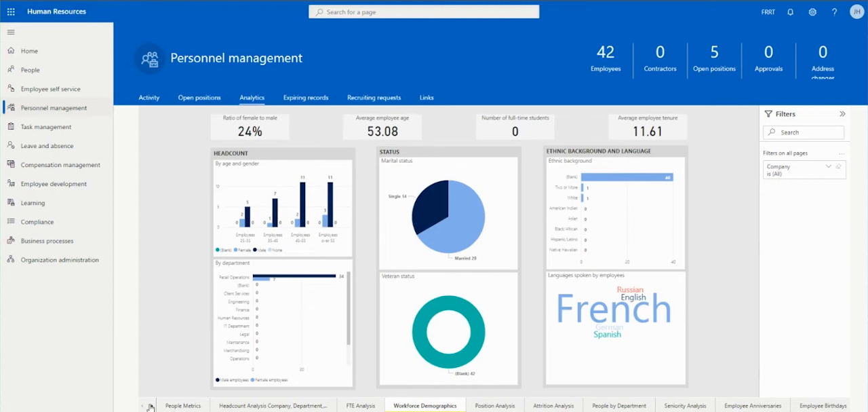Click Spanish in languages word cloud

(607, 335)
